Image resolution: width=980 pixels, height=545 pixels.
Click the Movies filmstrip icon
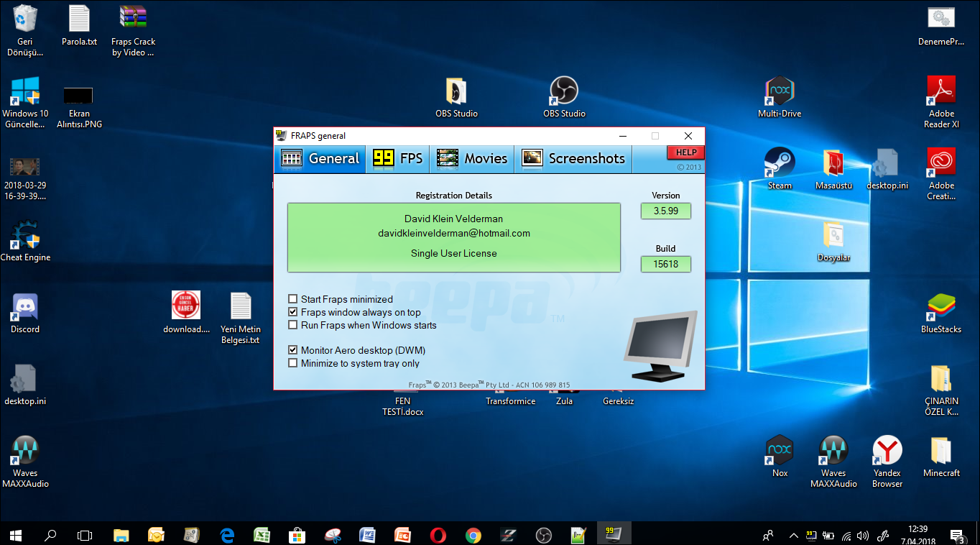447,158
